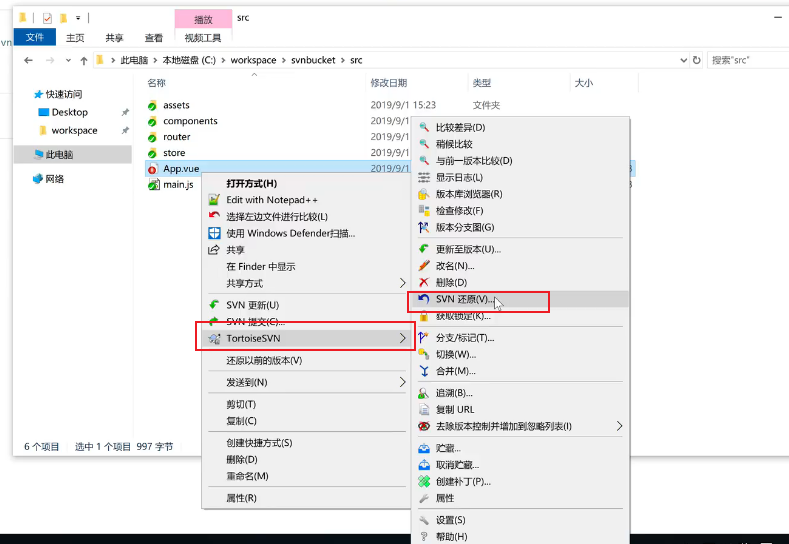
Task: Open the quick access toolbar customize dropdown
Action: coord(78,18)
